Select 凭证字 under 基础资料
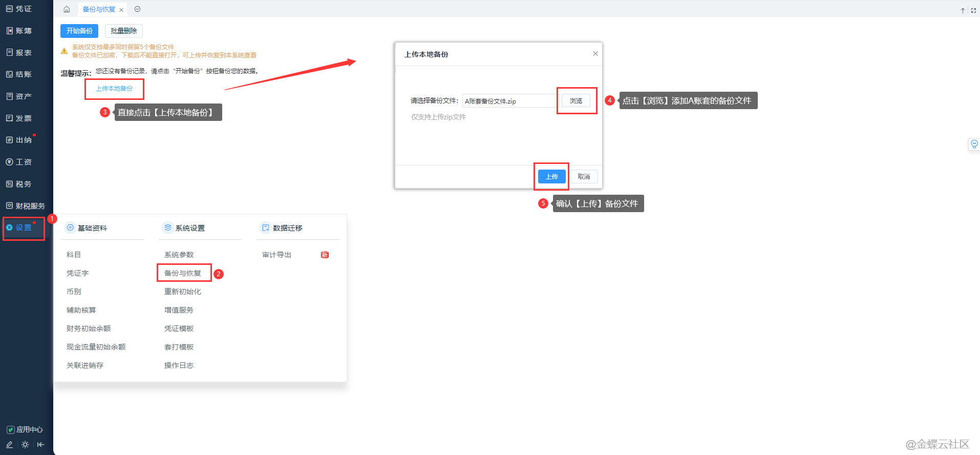This screenshot has height=455, width=980. (x=77, y=273)
